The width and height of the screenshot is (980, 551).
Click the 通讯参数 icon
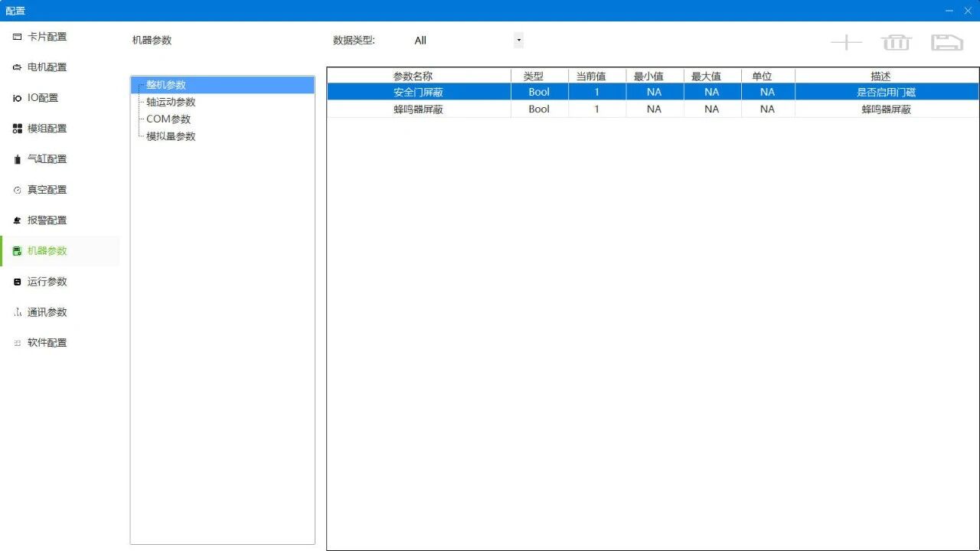click(x=17, y=312)
